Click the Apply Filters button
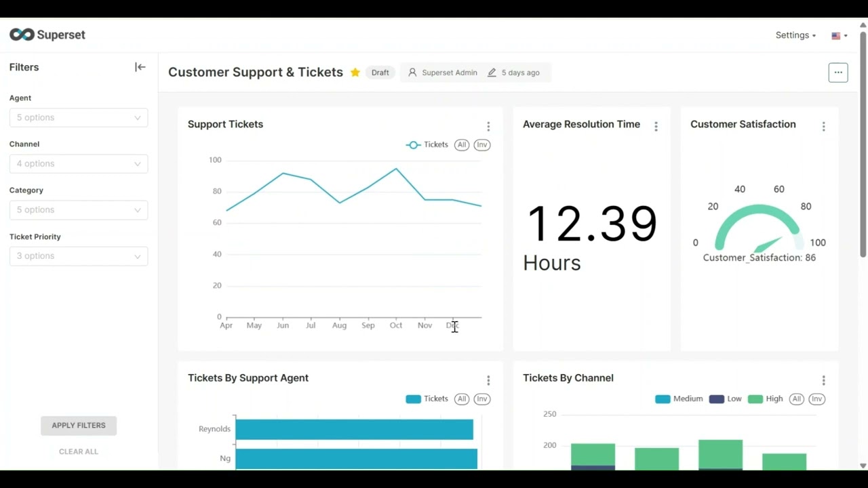868x488 pixels. pyautogui.click(x=79, y=426)
